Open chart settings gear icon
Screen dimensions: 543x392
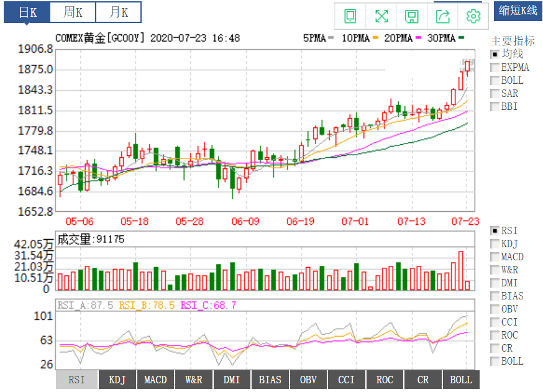tap(473, 16)
